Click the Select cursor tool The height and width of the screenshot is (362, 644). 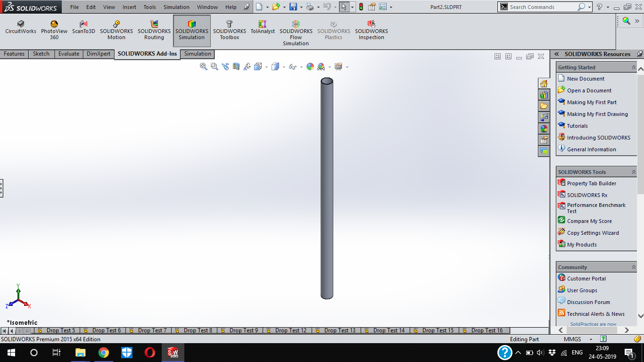click(x=344, y=7)
